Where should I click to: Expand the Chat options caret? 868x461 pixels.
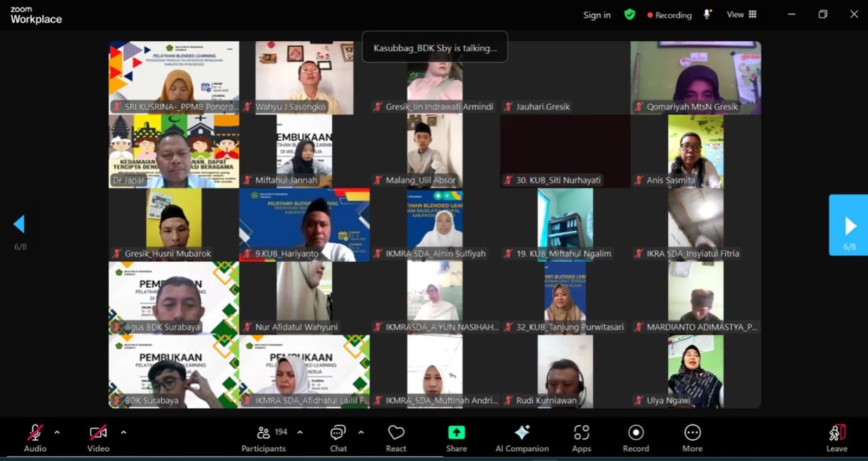pyautogui.click(x=361, y=433)
